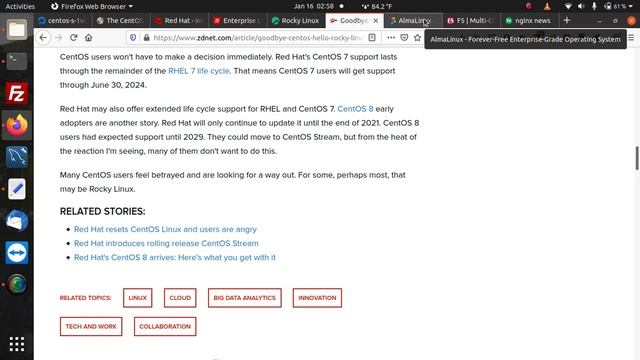Open 'CentOS 8 arrives' related story

point(175,258)
